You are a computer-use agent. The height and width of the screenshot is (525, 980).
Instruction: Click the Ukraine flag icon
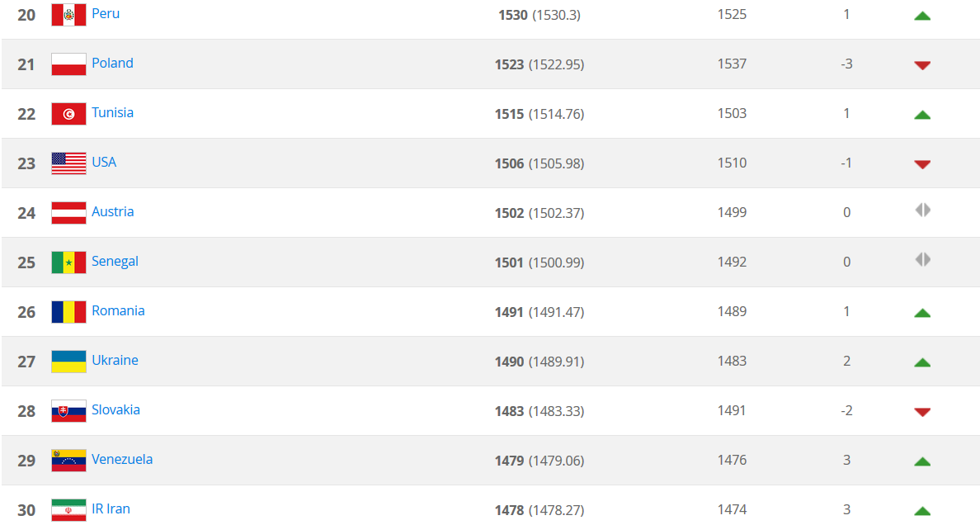tap(68, 362)
